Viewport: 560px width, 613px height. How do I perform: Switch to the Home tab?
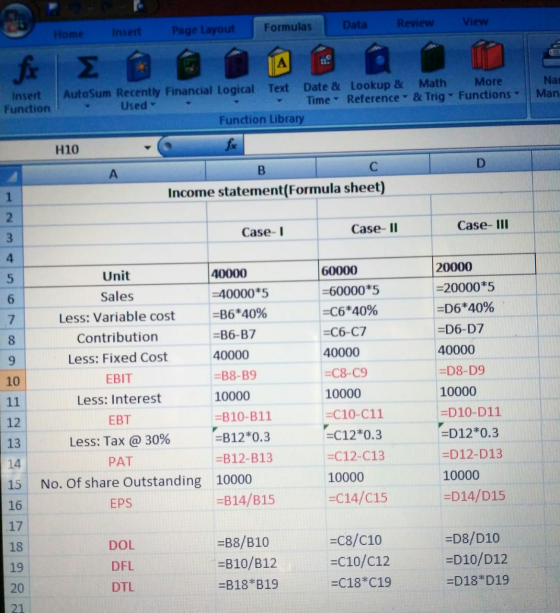tap(68, 34)
